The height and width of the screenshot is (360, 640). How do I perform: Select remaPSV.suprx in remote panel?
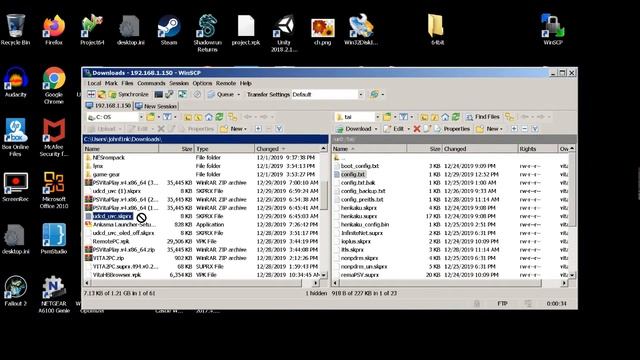point(359,275)
